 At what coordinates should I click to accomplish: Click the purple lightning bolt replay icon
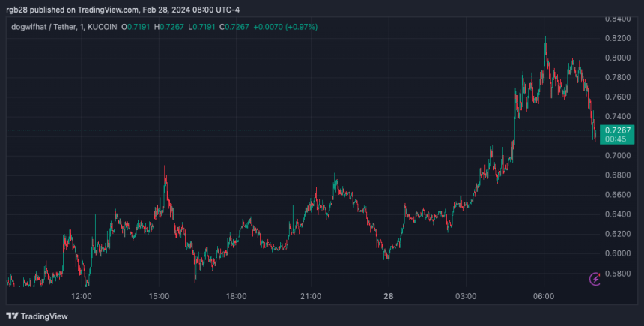coord(595,279)
